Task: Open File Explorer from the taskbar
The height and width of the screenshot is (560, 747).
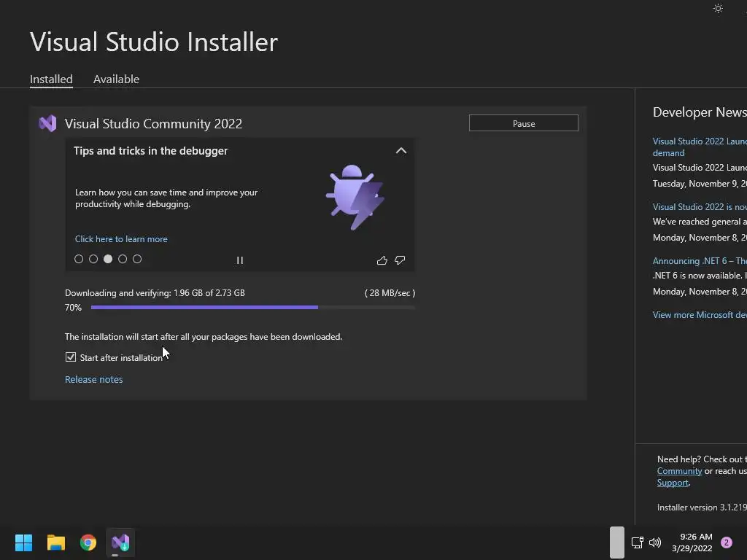Action: tap(55, 542)
